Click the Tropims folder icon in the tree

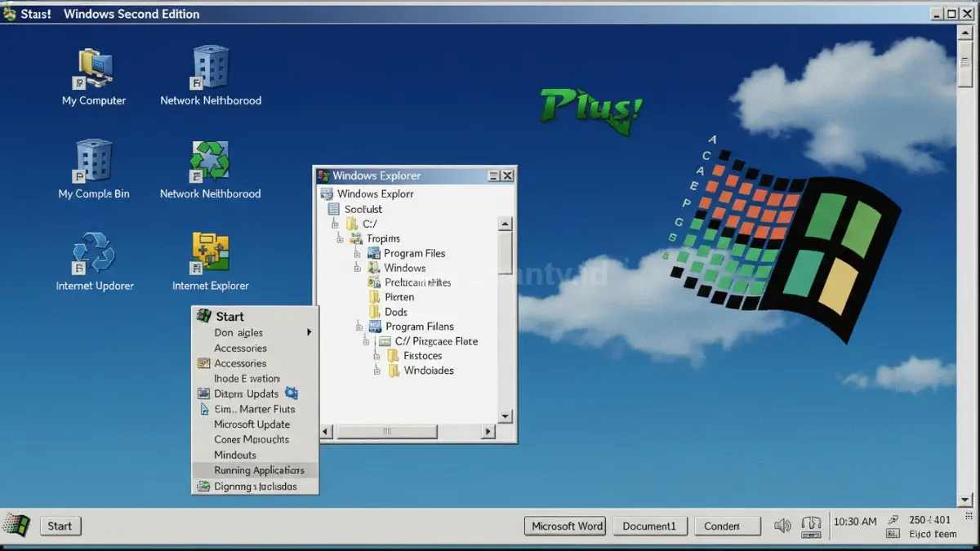tap(356, 238)
